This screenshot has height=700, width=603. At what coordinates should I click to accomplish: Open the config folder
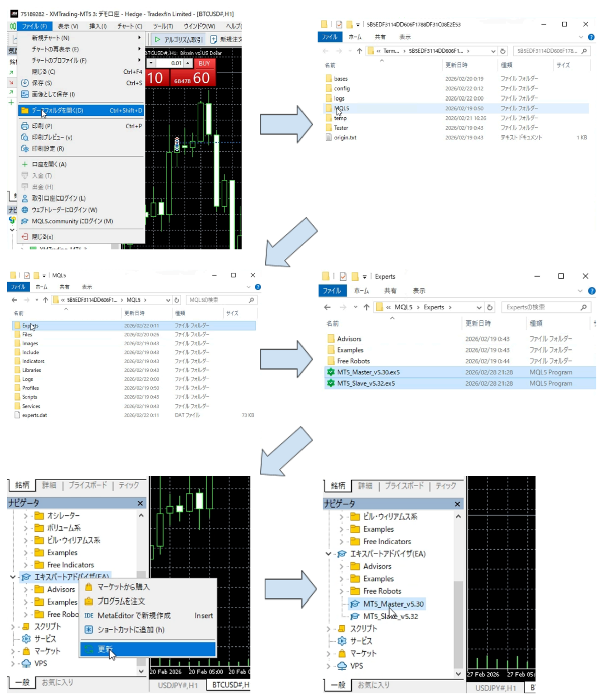(x=342, y=88)
